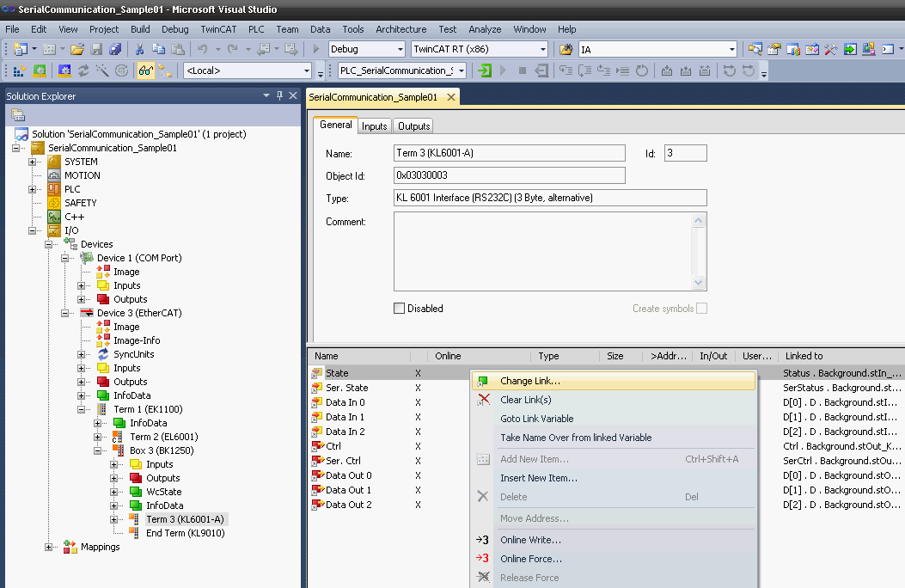Viewport: 905px width, 588px height.
Task: Open the TwinCAT menu
Action: pyautogui.click(x=218, y=29)
